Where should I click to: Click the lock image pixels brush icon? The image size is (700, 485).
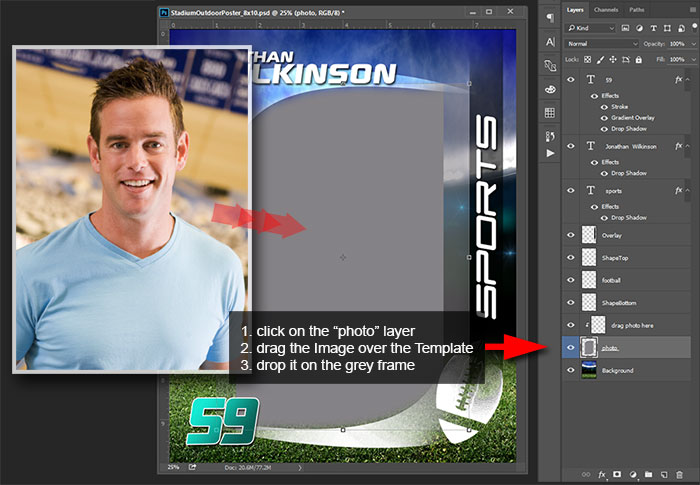tap(600, 59)
